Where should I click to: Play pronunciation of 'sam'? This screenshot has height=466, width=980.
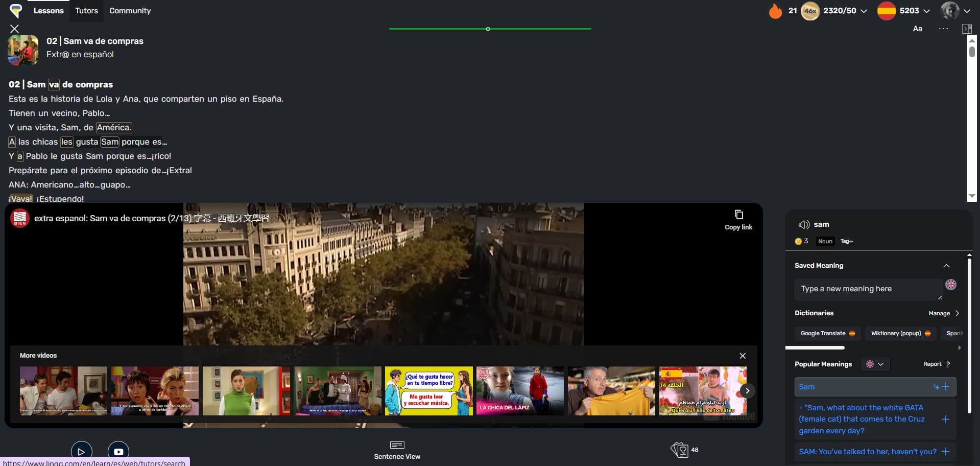coord(804,224)
